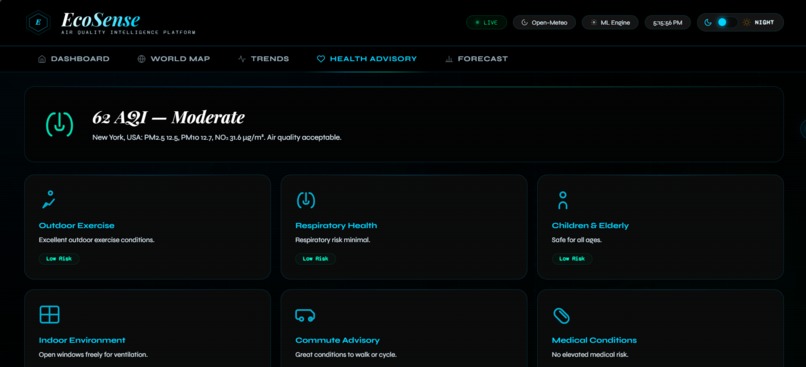806x367 pixels.
Task: Click the clock time badge
Action: pyautogui.click(x=668, y=23)
